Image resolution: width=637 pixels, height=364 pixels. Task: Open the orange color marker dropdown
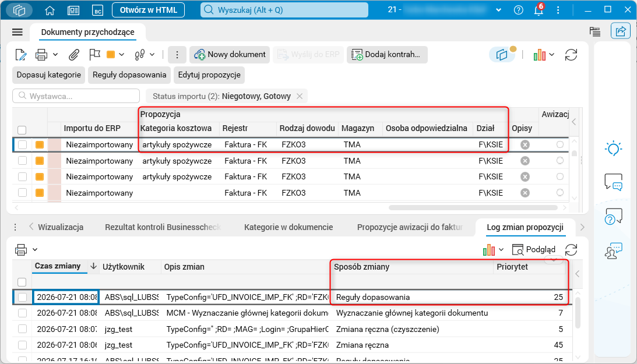click(121, 54)
